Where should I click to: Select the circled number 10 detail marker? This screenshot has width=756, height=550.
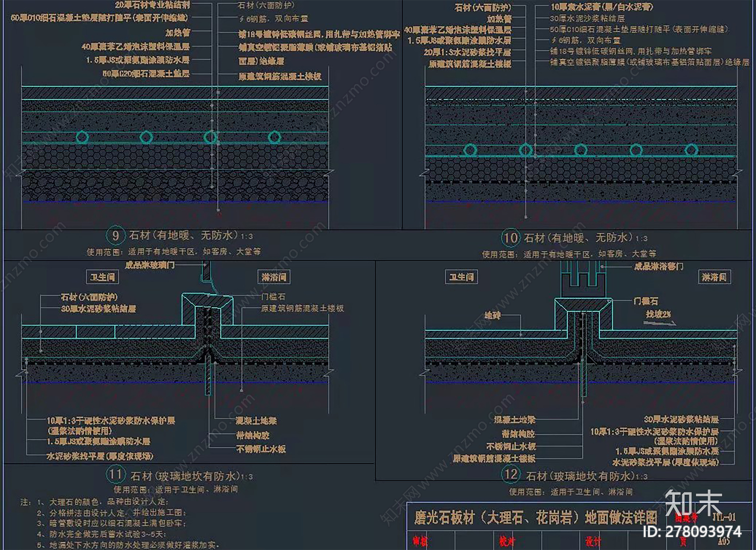coord(510,237)
